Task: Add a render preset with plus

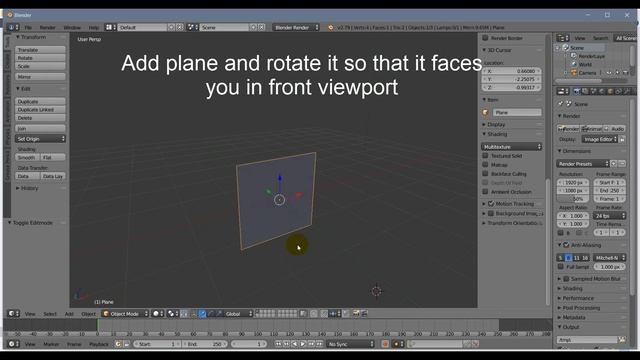Action: coord(614,164)
